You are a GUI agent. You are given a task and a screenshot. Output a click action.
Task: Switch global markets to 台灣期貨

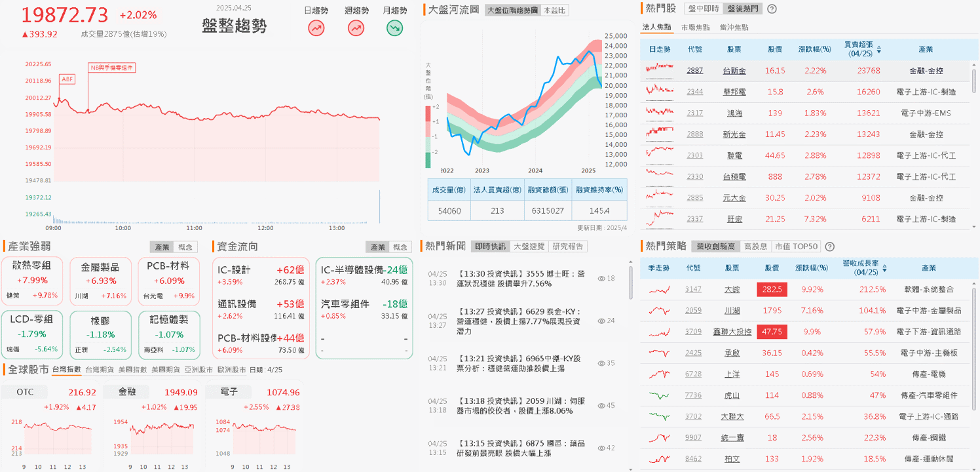(x=100, y=370)
